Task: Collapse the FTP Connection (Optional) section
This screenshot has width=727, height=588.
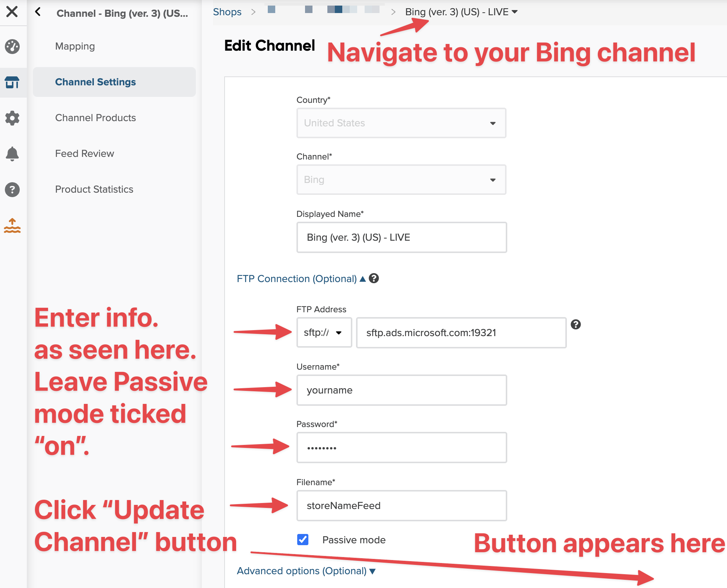Action: 301,279
